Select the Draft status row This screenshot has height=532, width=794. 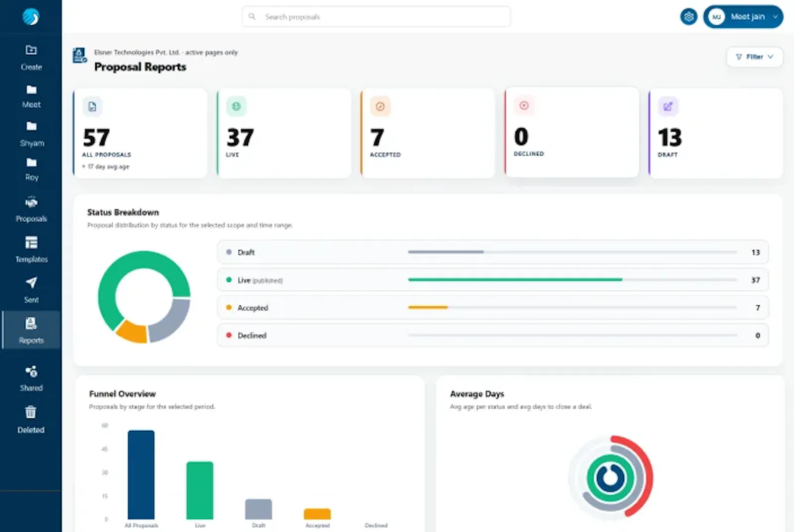[x=493, y=252]
